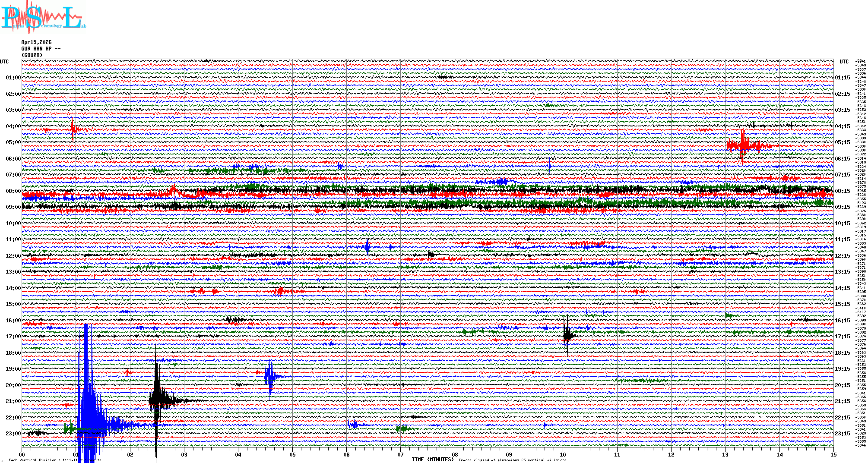Image resolution: width=868 pixels, height=466 pixels.
Task: Click the Apr15,2026 date label
Action: click(36, 42)
